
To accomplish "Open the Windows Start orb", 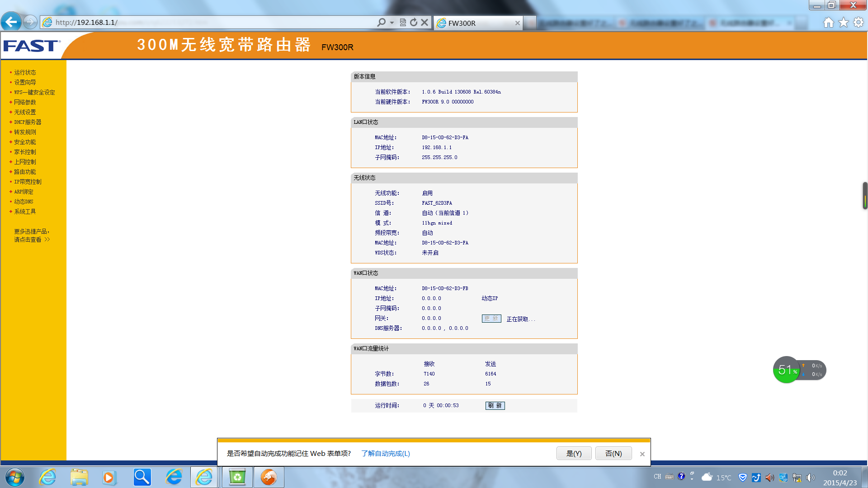I will pos(15,477).
